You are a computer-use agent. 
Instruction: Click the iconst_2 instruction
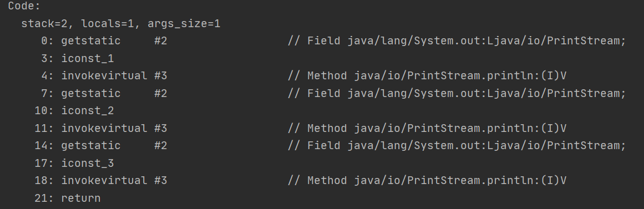(x=88, y=111)
